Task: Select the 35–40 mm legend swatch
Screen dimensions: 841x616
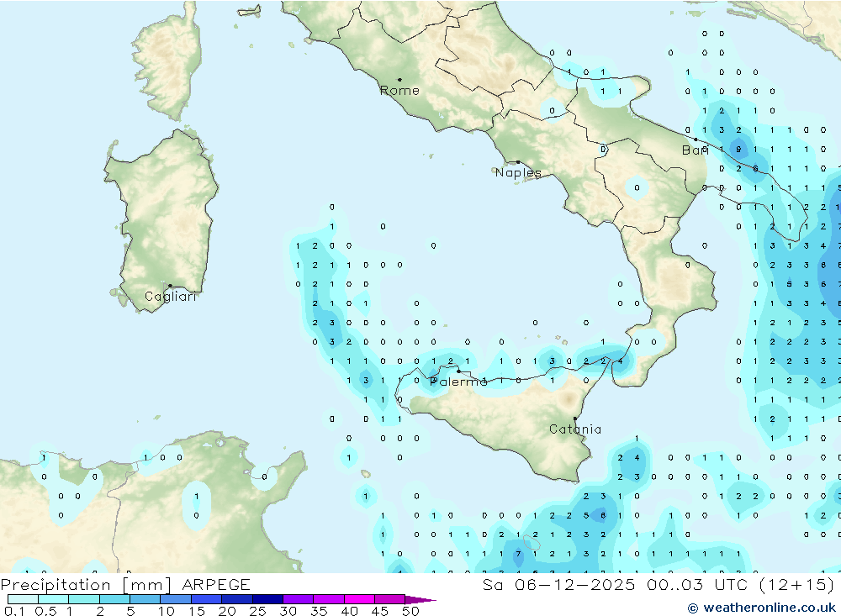Action: (328, 599)
